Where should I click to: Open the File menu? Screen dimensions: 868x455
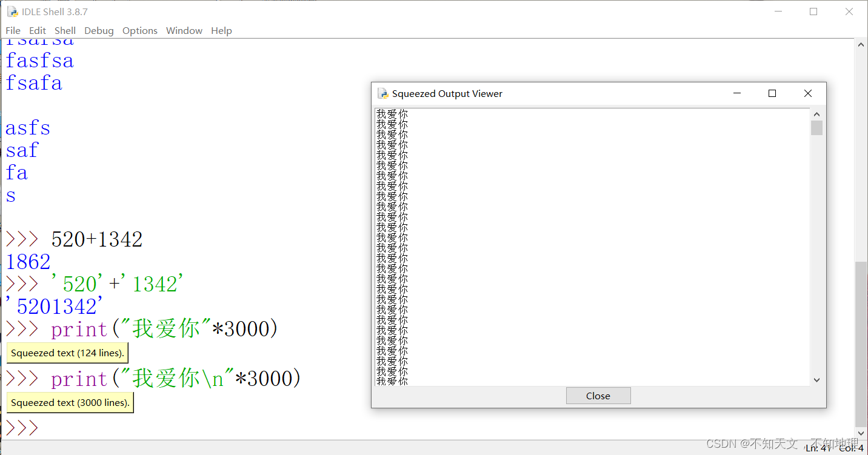coord(13,30)
